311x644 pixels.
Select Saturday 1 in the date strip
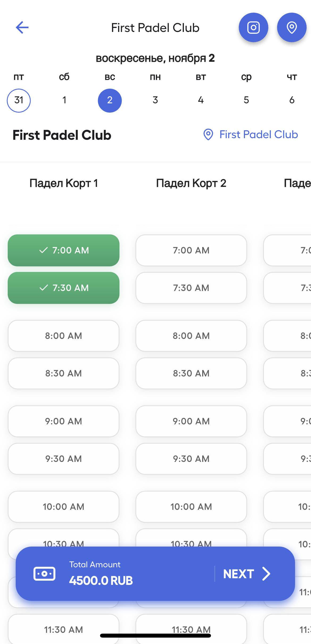click(64, 100)
